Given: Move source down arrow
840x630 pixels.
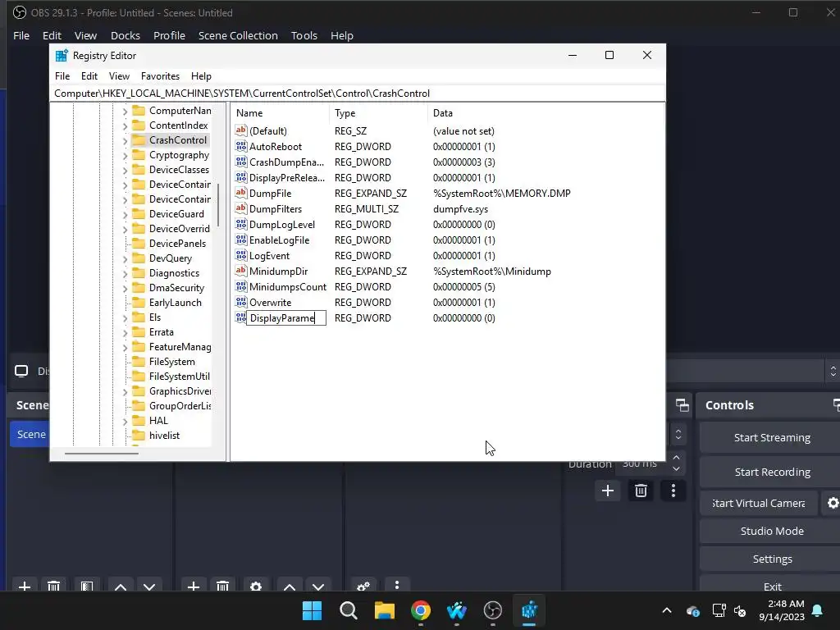Looking at the screenshot, I should (x=318, y=586).
